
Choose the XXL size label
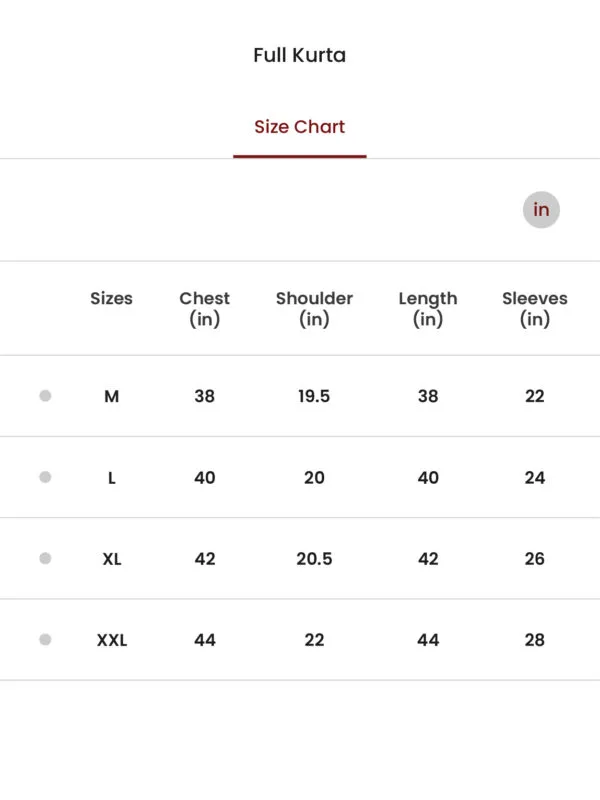[x=112, y=640]
